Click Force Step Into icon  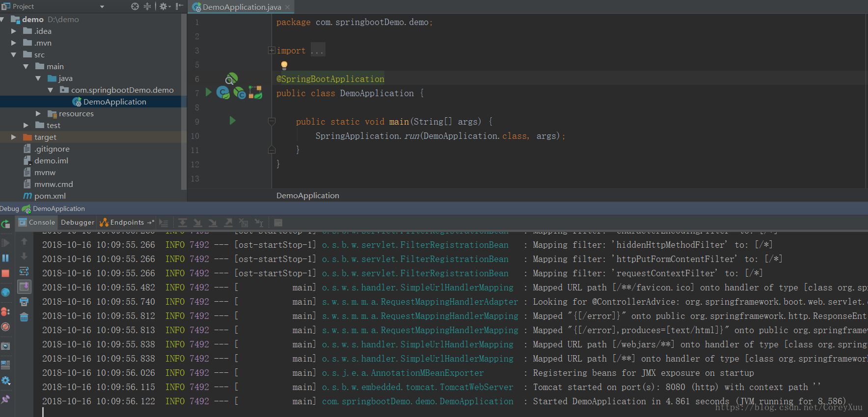[213, 223]
